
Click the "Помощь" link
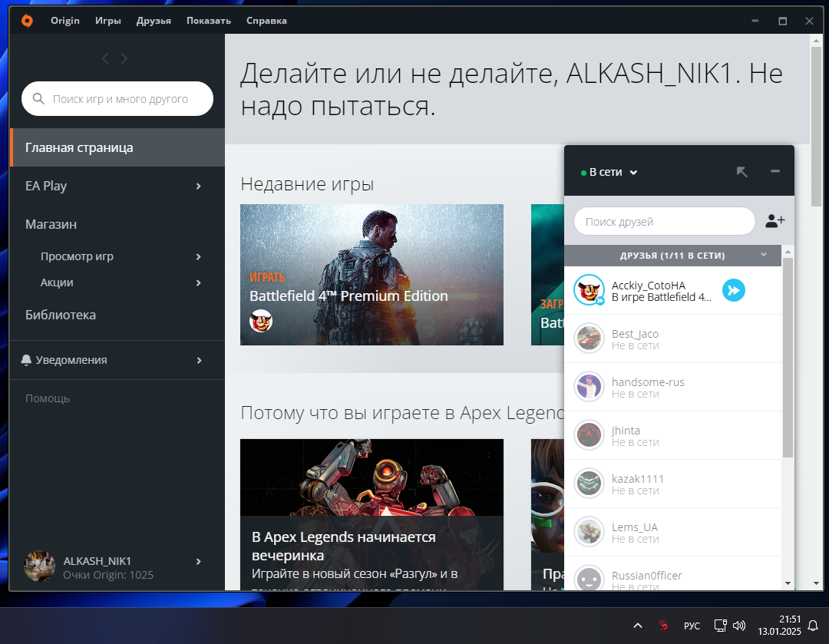pyautogui.click(x=48, y=398)
